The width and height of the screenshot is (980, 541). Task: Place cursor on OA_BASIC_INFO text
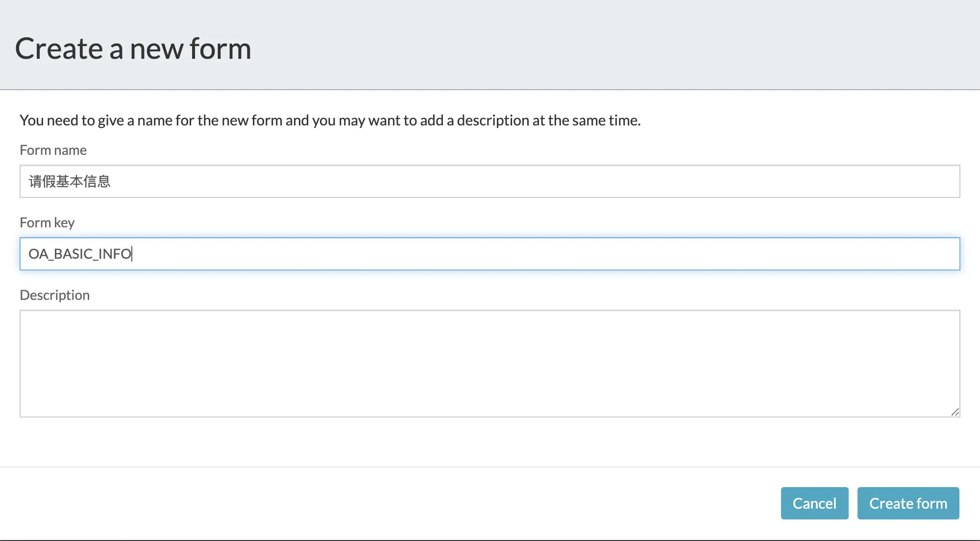pyautogui.click(x=80, y=254)
